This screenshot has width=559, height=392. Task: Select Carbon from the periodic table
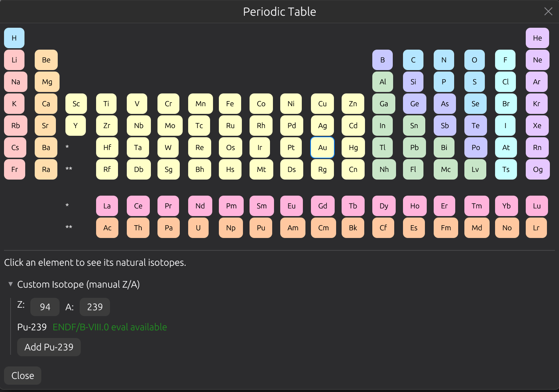413,59
